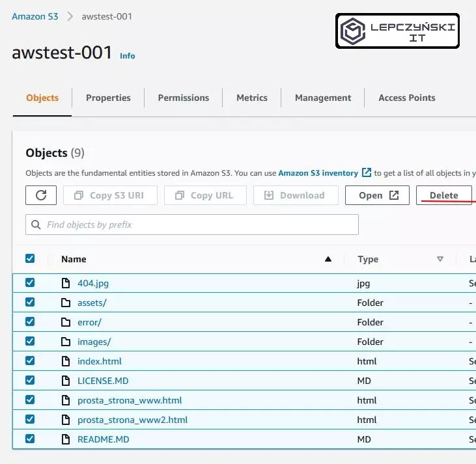The height and width of the screenshot is (464, 476).
Task: Click the folder icon next to assets/
Action: pos(66,303)
